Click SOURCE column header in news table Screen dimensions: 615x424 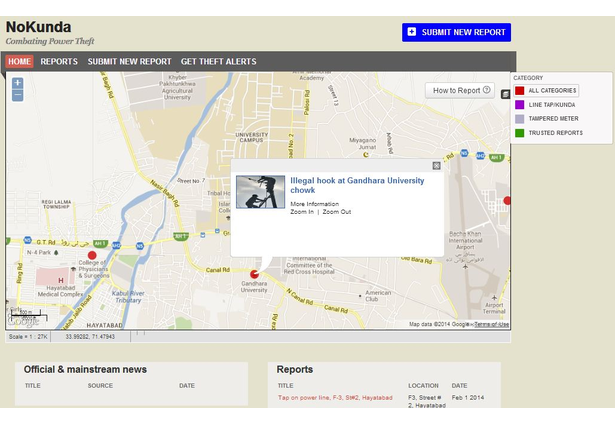coord(100,386)
